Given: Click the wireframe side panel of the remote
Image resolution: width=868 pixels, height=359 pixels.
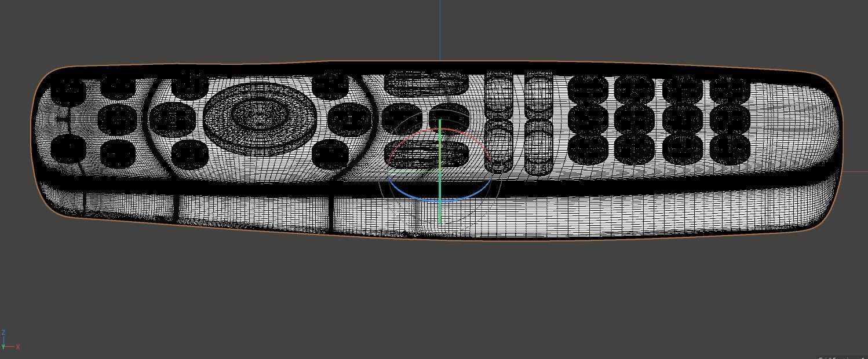Looking at the screenshot, I should click(232, 208).
